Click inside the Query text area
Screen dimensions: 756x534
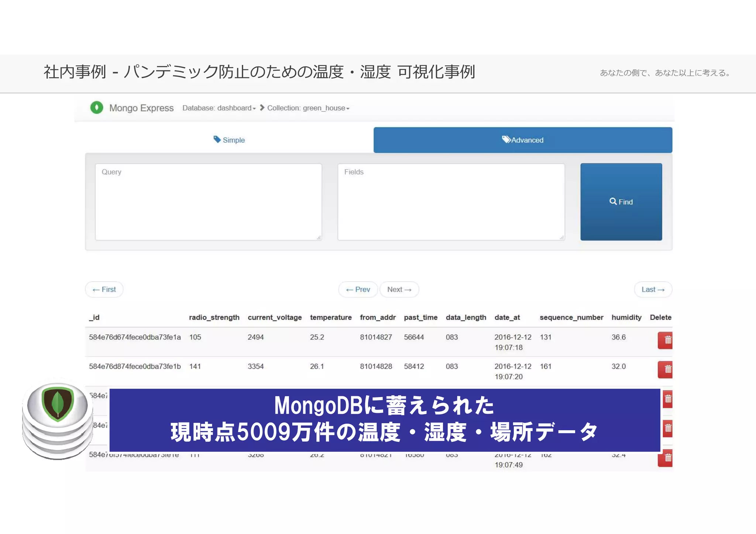208,202
